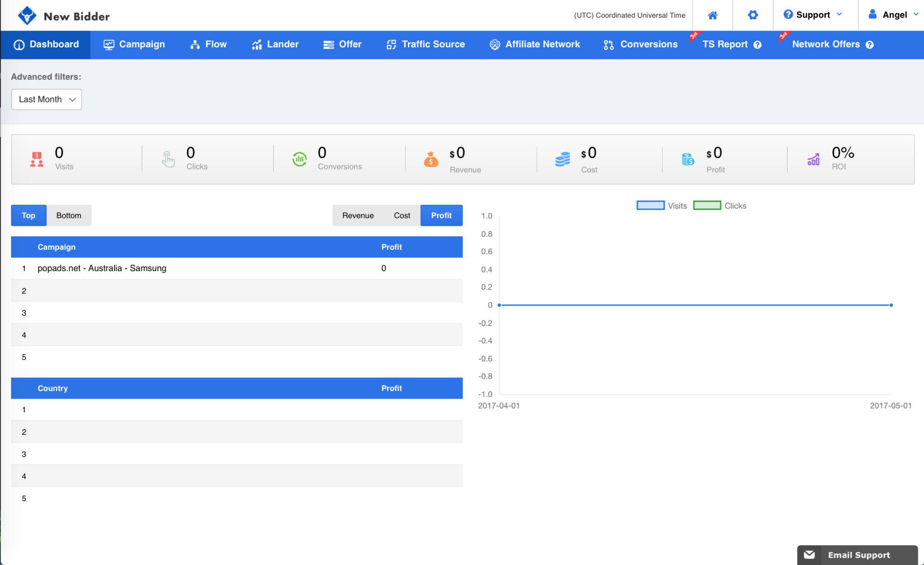Click the Revenue money bag icon
Image resolution: width=924 pixels, height=565 pixels.
click(431, 159)
